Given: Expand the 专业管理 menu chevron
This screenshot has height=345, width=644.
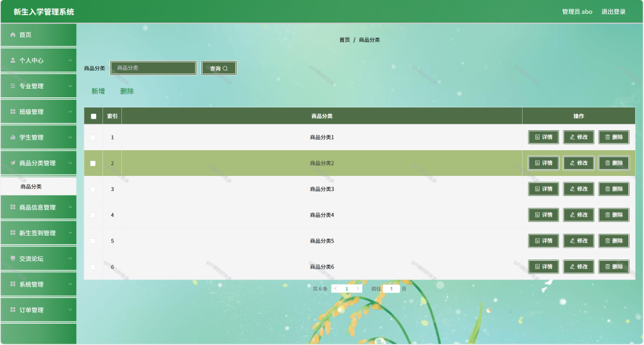Looking at the screenshot, I should (70, 86).
